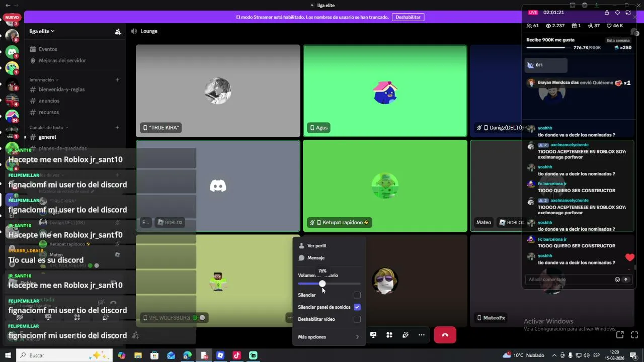Open the settings gear in the live overlay
The width and height of the screenshot is (644, 362).
(617, 13)
